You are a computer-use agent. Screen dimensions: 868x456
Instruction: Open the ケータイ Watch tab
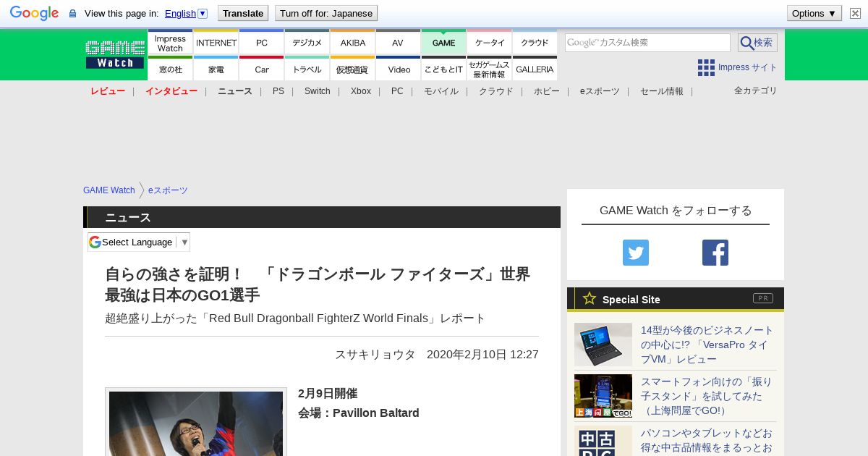pos(490,43)
